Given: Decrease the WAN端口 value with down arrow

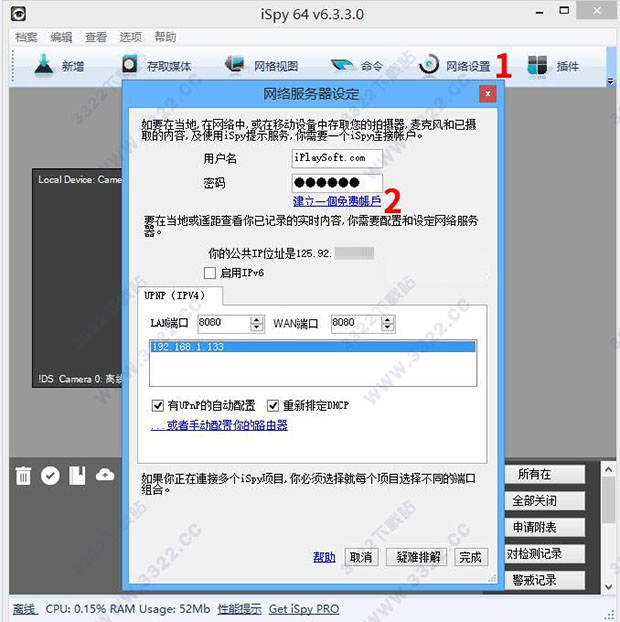Looking at the screenshot, I should tap(388, 328).
